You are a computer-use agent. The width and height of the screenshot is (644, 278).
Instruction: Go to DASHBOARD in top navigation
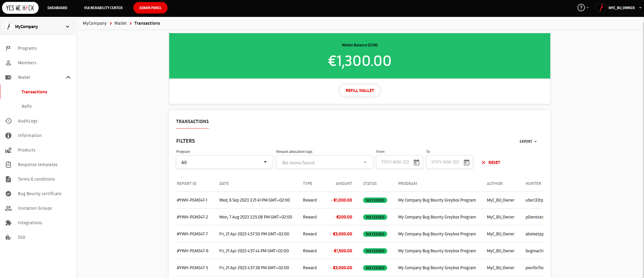[57, 8]
